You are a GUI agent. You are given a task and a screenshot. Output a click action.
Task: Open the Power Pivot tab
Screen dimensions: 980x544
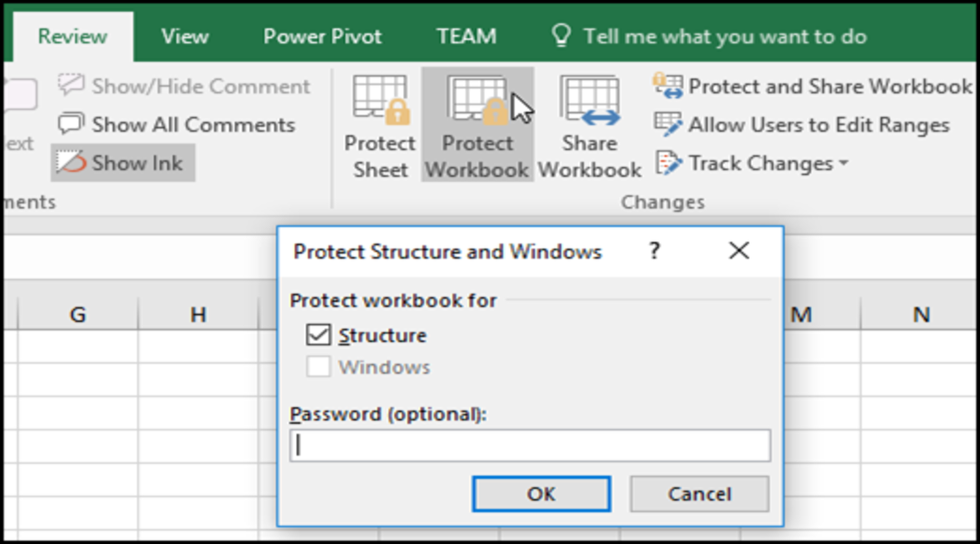click(322, 36)
